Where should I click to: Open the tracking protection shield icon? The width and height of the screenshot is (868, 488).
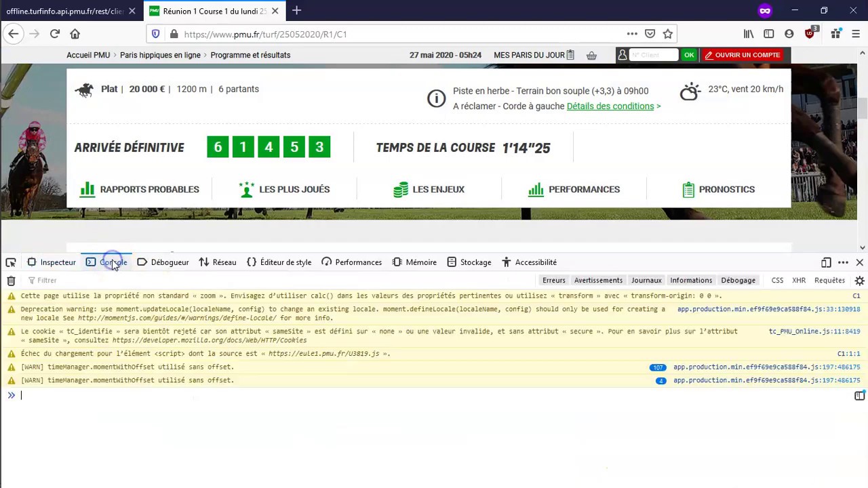(x=155, y=34)
